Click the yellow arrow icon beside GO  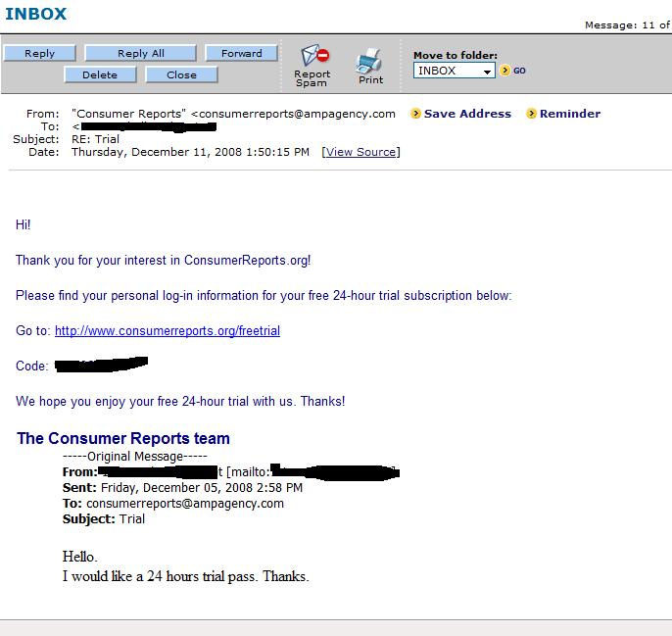[x=504, y=71]
